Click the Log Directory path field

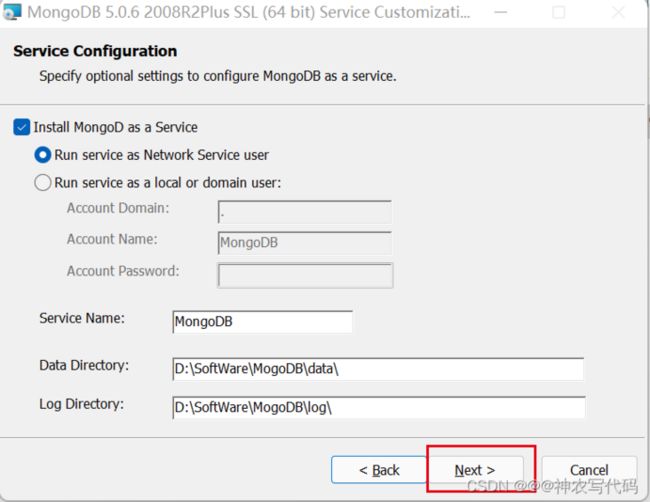coord(379,407)
